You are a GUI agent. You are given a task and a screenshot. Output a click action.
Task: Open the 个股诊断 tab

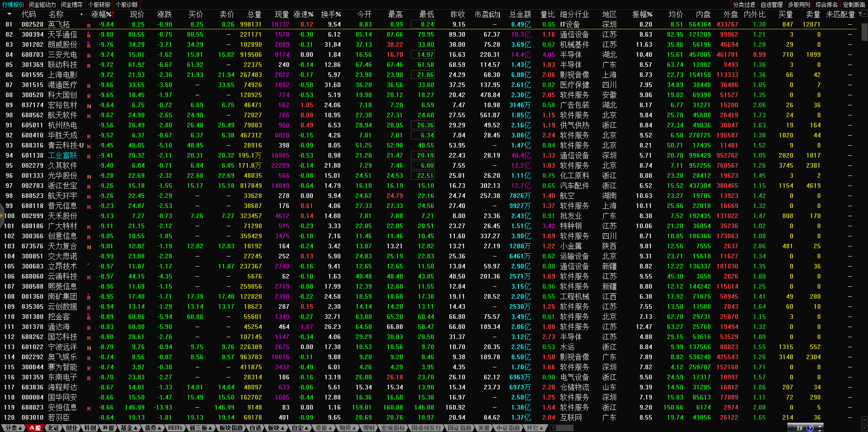[x=126, y=5]
